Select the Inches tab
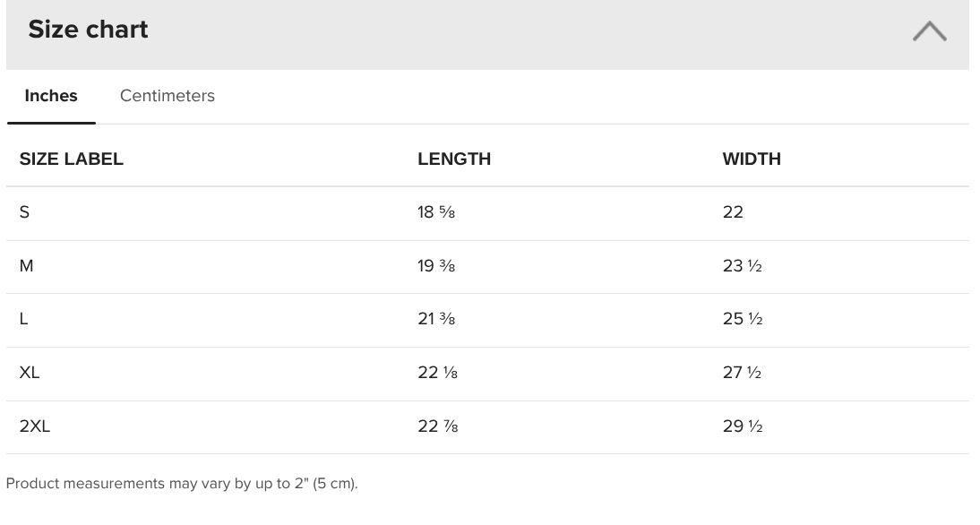The height and width of the screenshot is (525, 980). coord(51,96)
